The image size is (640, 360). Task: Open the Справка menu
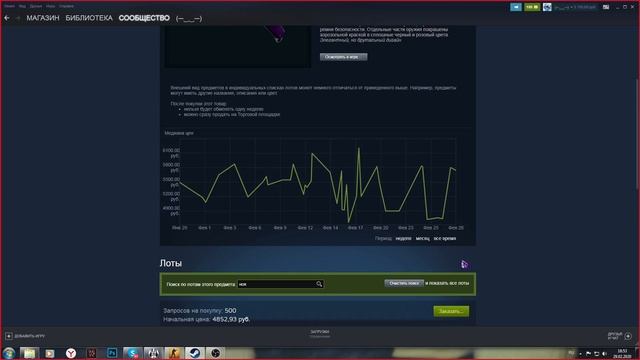[66, 6]
